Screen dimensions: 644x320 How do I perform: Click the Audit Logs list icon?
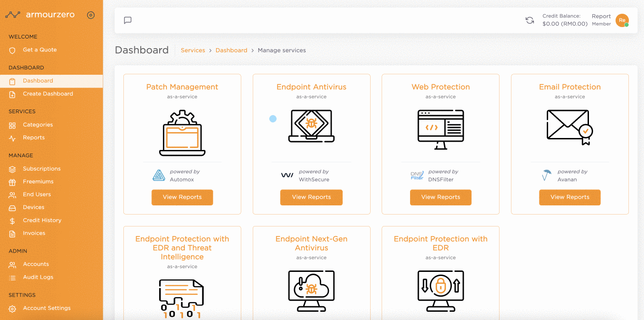[12, 277]
